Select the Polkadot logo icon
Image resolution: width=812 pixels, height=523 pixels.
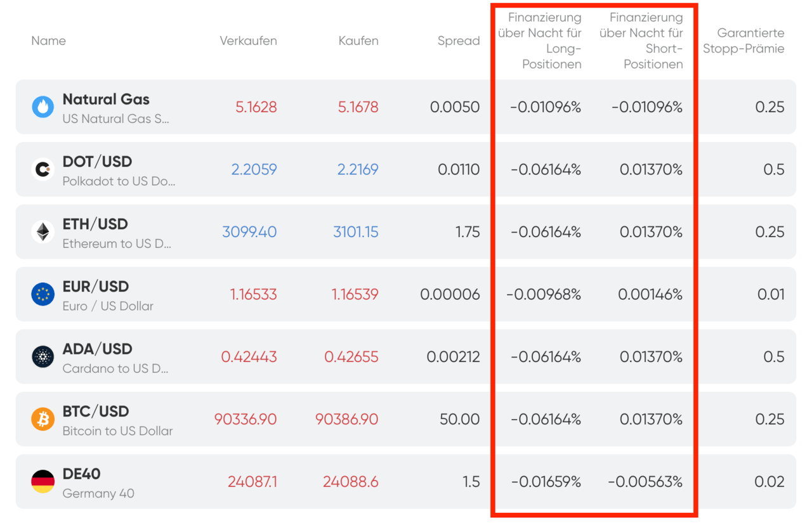click(x=42, y=169)
